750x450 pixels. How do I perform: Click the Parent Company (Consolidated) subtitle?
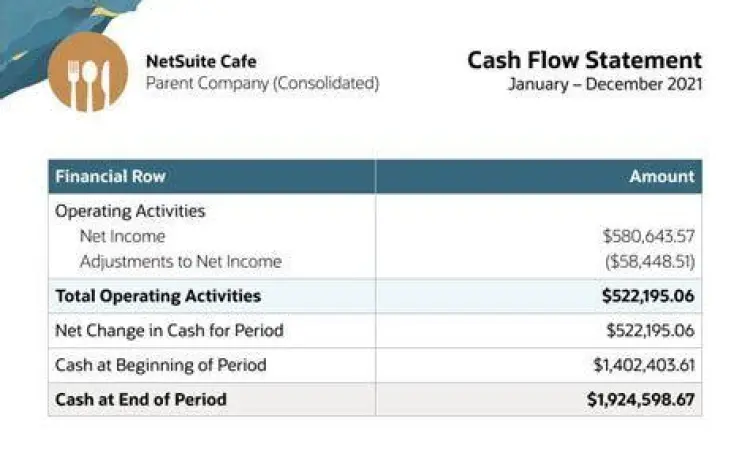tap(262, 84)
